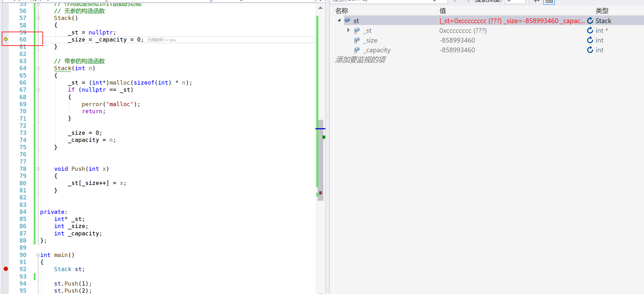The image size is (644, 294).
Task: Collapse the Stack() constructor at line 57
Action: tap(38, 18)
